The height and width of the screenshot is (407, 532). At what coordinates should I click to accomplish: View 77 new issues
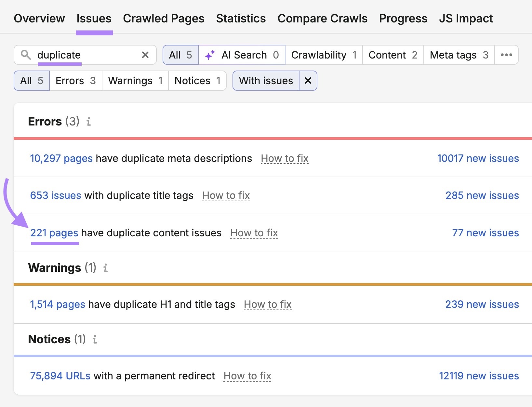pyautogui.click(x=485, y=233)
